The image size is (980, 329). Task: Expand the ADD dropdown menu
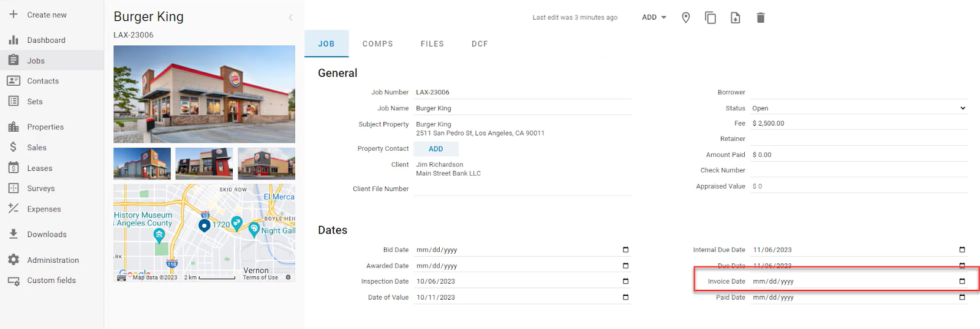click(x=654, y=18)
